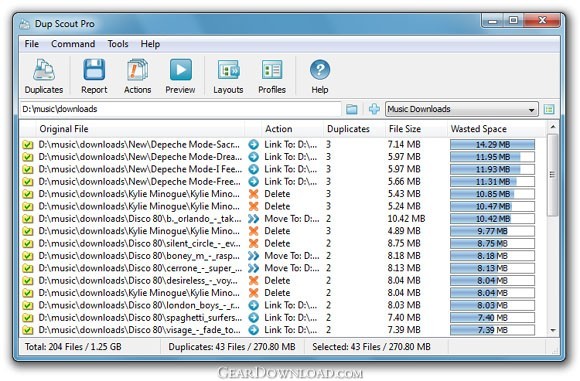Select the london_boys file path text

click(139, 305)
